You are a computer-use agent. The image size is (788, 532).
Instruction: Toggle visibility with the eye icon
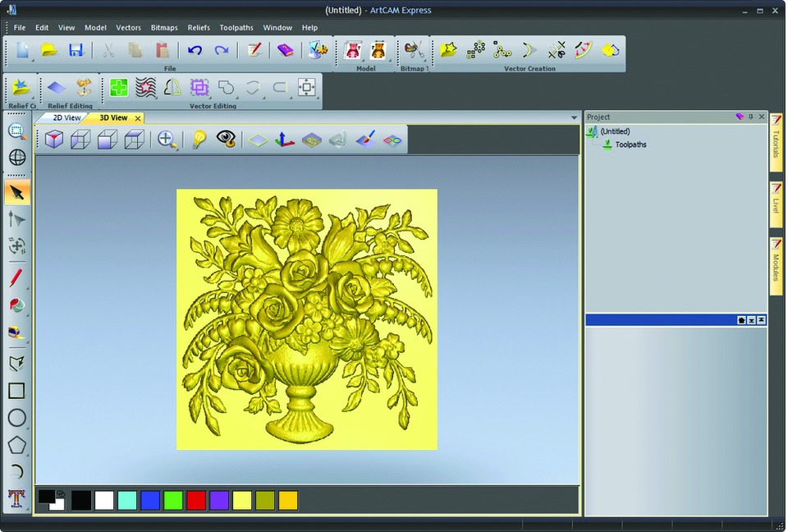226,140
